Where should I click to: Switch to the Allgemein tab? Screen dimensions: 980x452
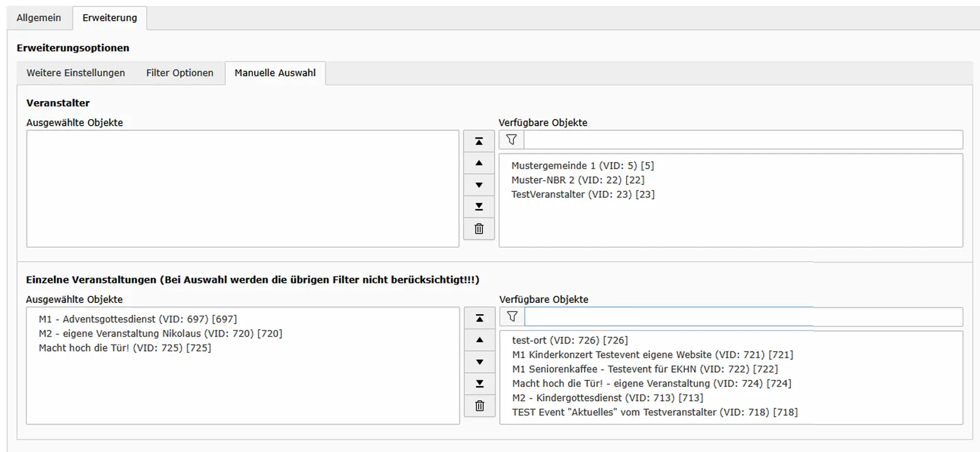(39, 18)
